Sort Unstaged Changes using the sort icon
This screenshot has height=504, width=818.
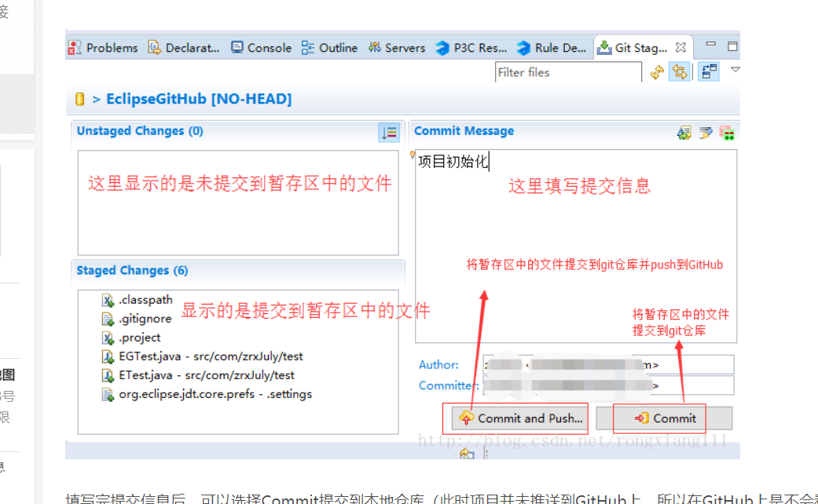point(388,132)
